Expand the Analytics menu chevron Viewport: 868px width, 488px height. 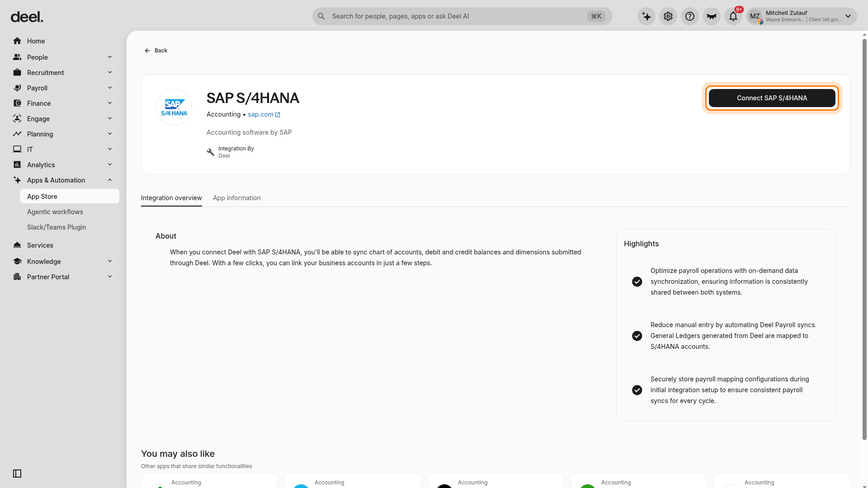tap(110, 164)
